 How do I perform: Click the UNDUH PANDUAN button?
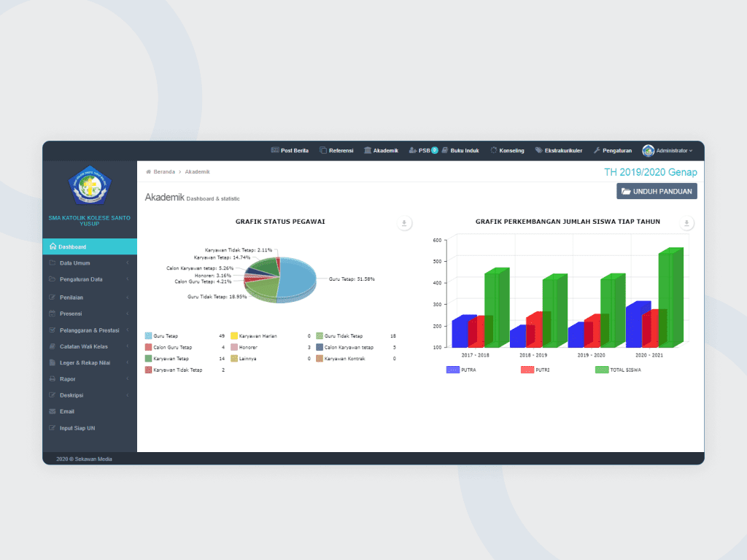tap(657, 191)
